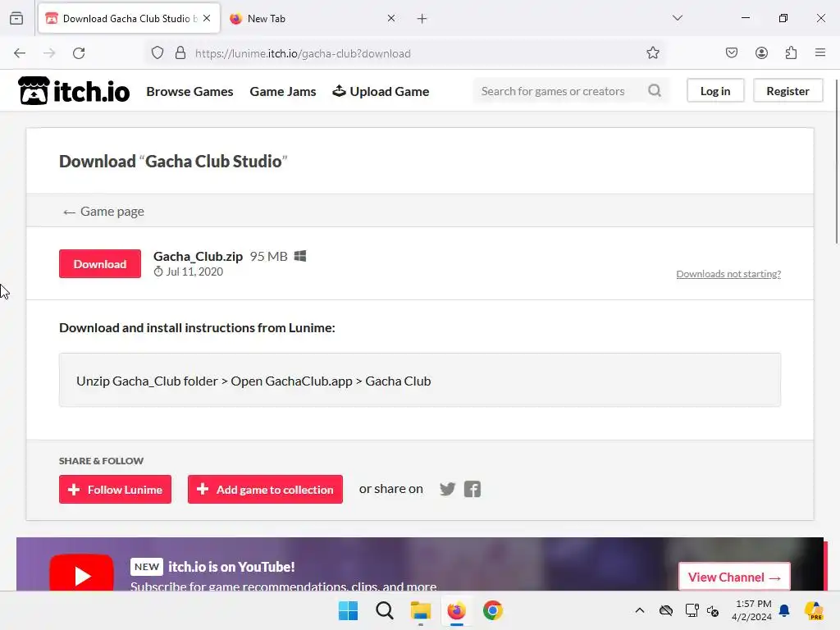Open Downloads not starting? help link
This screenshot has width=840, height=630.
point(728,274)
